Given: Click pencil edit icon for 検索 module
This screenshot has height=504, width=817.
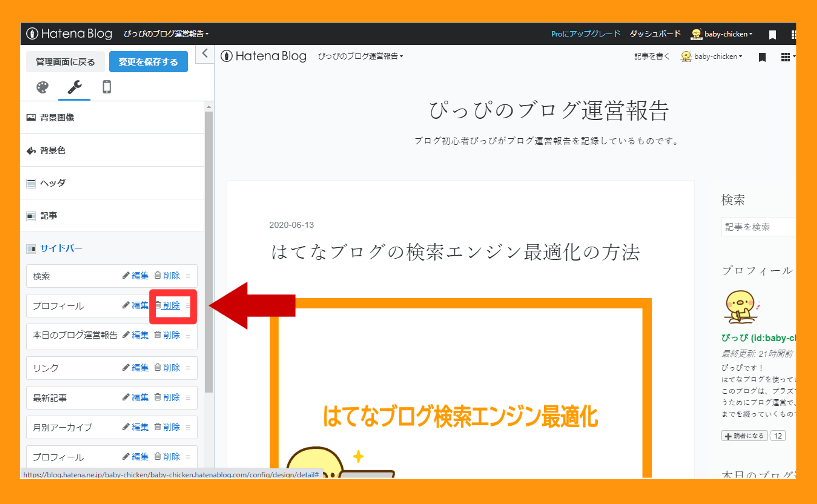Looking at the screenshot, I should click(126, 275).
